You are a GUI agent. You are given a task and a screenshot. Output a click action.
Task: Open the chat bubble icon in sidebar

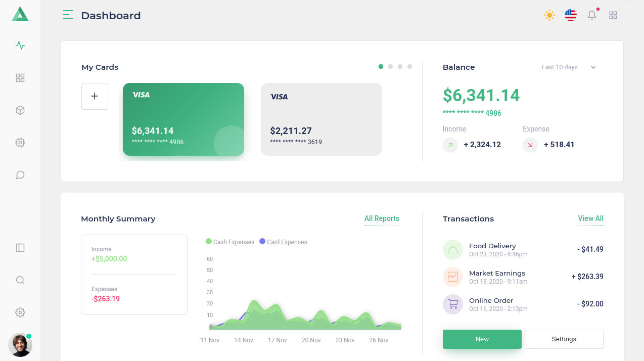(x=20, y=175)
